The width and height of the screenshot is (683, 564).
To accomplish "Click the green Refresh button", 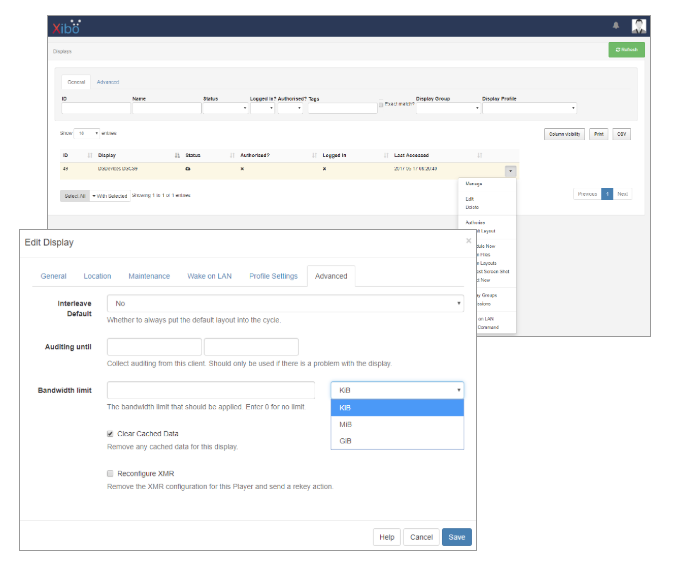I will pos(626,50).
